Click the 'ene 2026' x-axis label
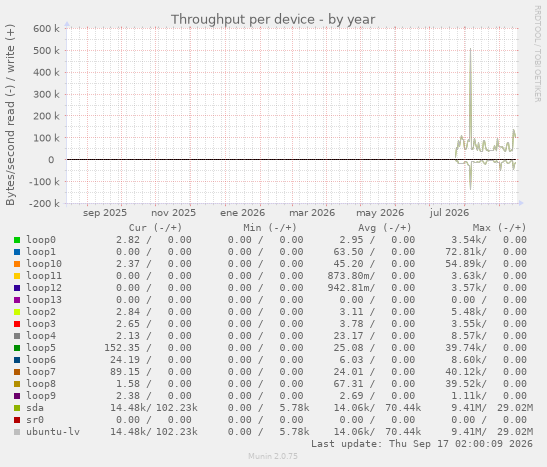 coord(242,213)
